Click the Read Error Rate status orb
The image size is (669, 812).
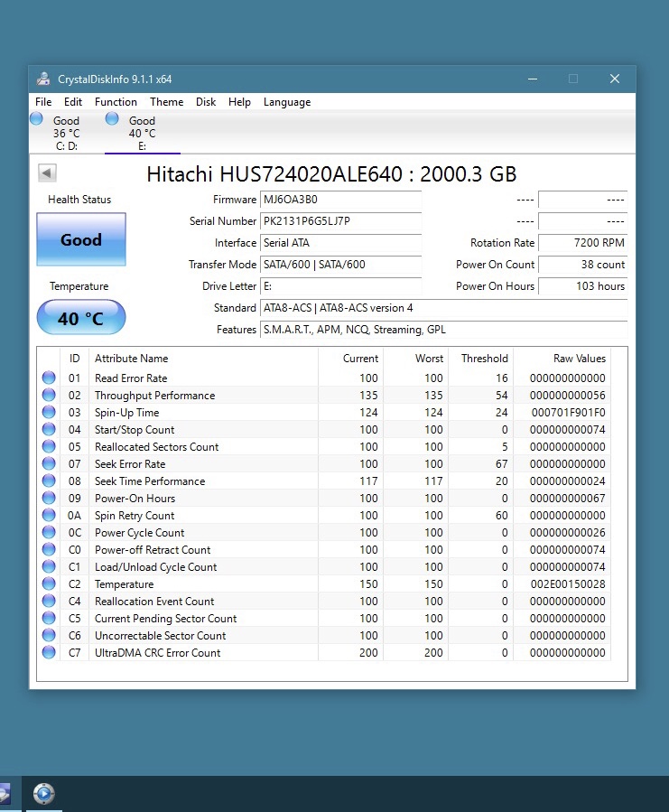coord(49,378)
